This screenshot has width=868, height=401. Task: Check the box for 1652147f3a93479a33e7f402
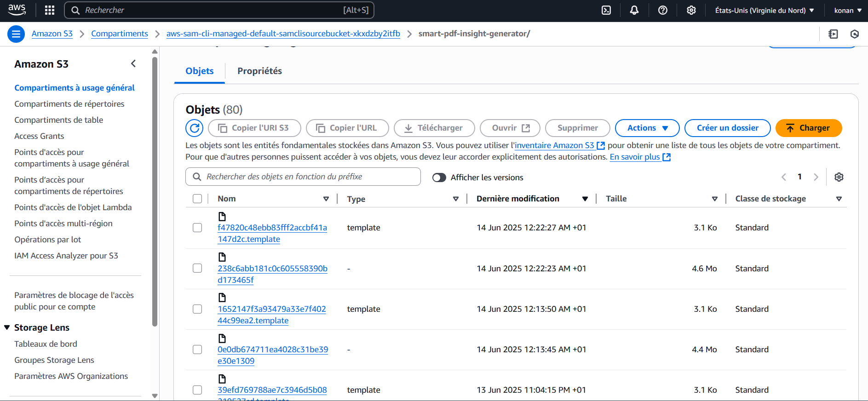[x=197, y=309]
